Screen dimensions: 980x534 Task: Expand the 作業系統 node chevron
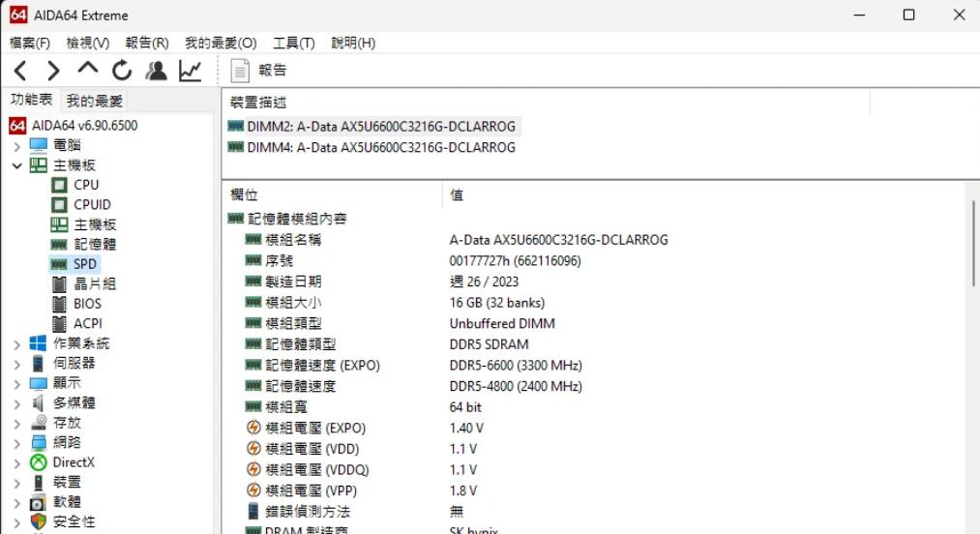(16, 344)
